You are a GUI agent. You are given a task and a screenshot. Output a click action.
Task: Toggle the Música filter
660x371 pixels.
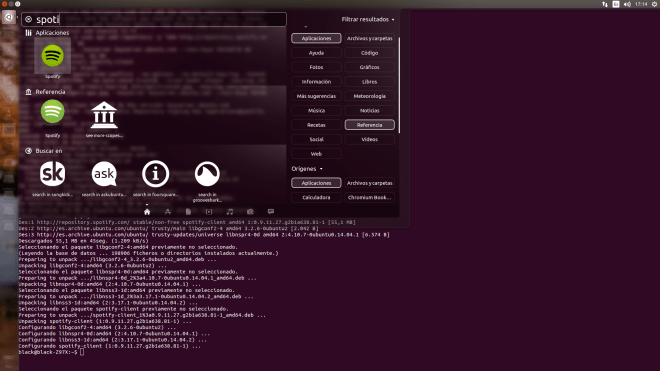316,110
